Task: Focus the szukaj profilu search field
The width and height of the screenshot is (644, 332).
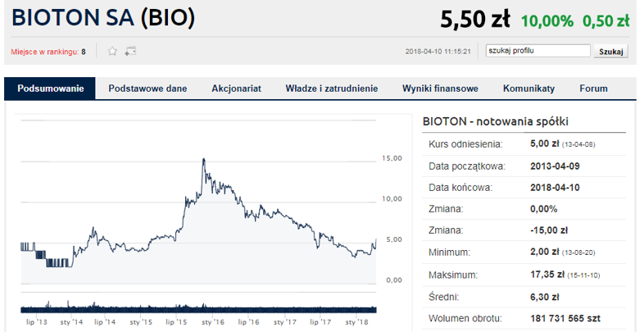Action: pos(537,51)
